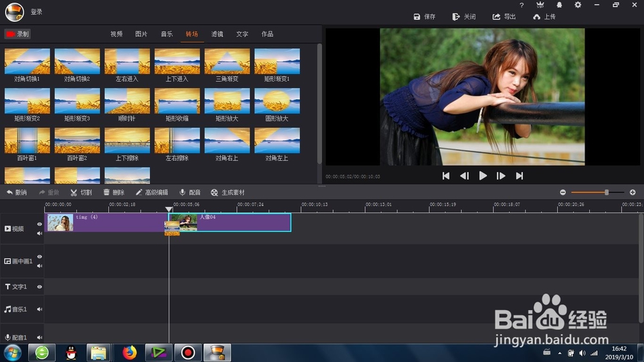Open 高级编辑 advanced editing

(x=151, y=193)
